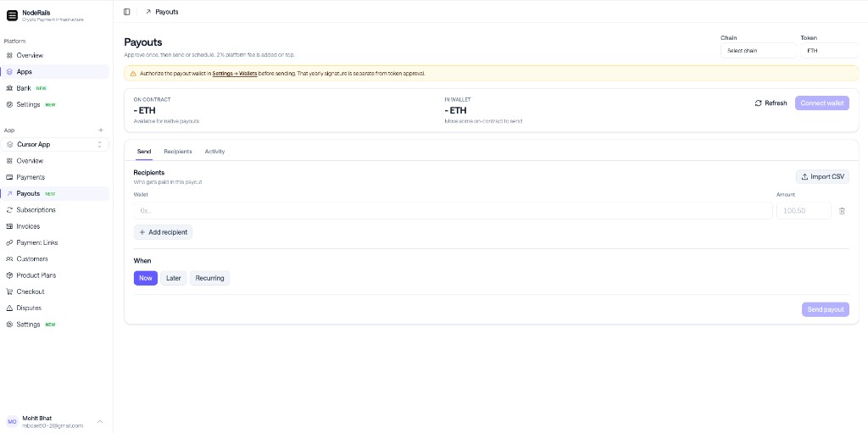Image resolution: width=868 pixels, height=433 pixels.
Task: Open the app Overview page
Action: point(55,161)
